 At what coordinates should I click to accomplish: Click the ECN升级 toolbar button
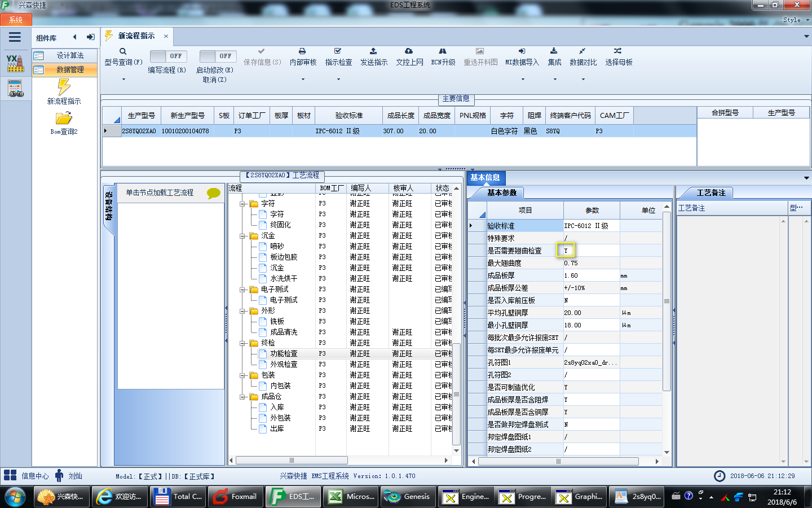pos(443,57)
